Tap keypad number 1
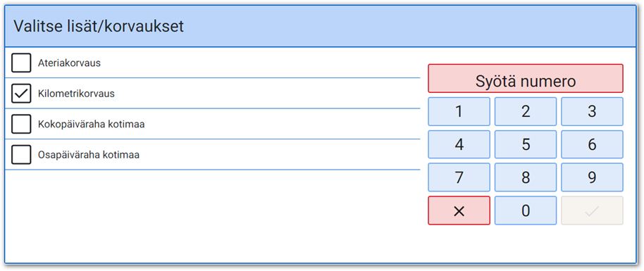Image resolution: width=644 pixels, height=271 pixels. pyautogui.click(x=459, y=111)
